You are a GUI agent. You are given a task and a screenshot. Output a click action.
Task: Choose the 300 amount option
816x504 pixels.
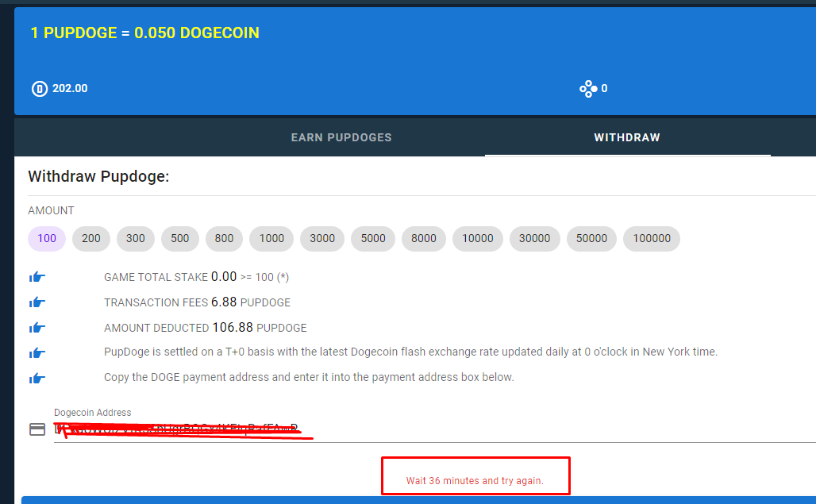pyautogui.click(x=135, y=239)
